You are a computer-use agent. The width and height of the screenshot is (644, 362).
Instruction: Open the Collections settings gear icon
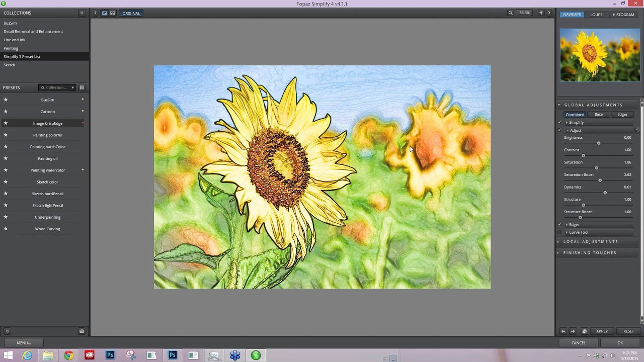pos(82,13)
